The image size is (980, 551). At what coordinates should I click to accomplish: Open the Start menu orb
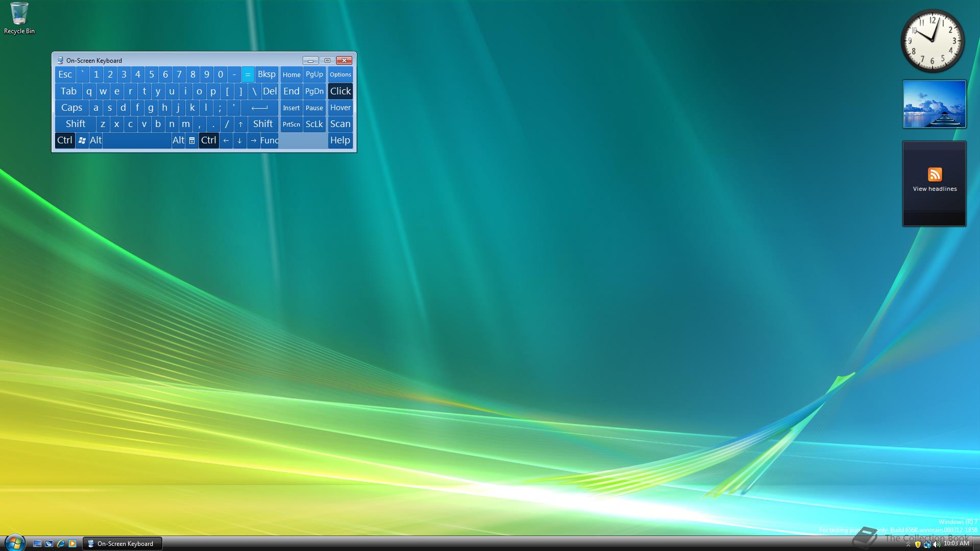click(14, 543)
